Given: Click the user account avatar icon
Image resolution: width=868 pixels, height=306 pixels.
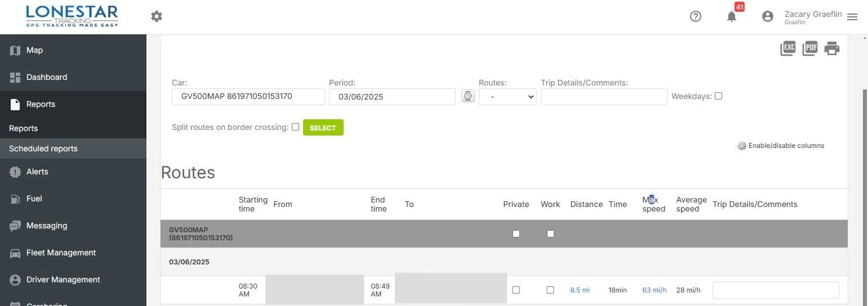Looking at the screenshot, I should click(x=767, y=16).
